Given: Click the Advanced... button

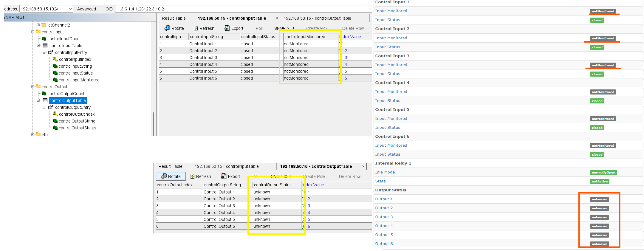Looking at the screenshot, I should 88,9.
